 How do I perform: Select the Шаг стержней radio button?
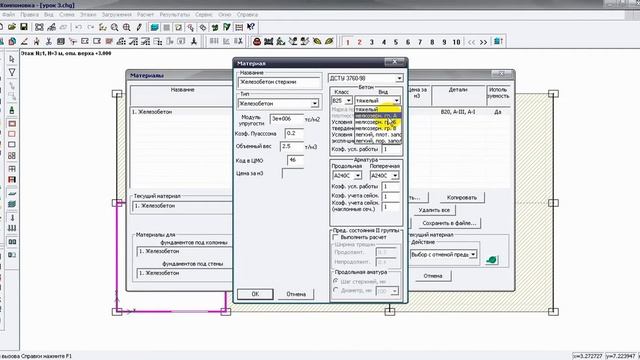point(336,281)
